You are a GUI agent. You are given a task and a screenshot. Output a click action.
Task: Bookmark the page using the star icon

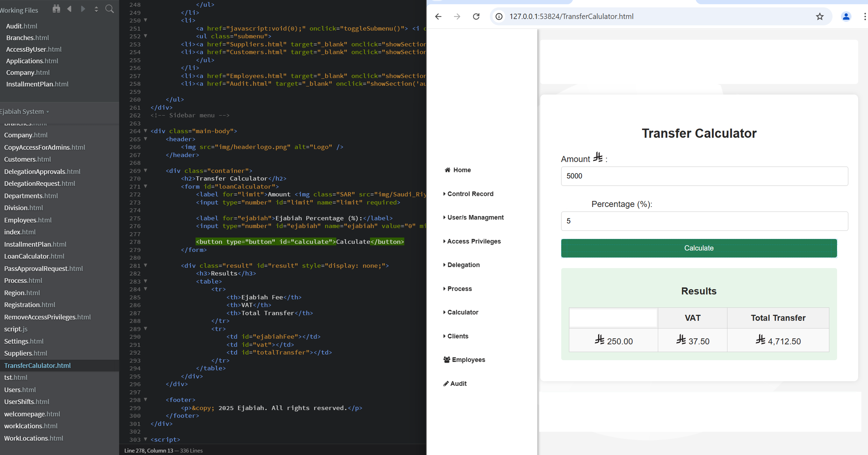820,16
